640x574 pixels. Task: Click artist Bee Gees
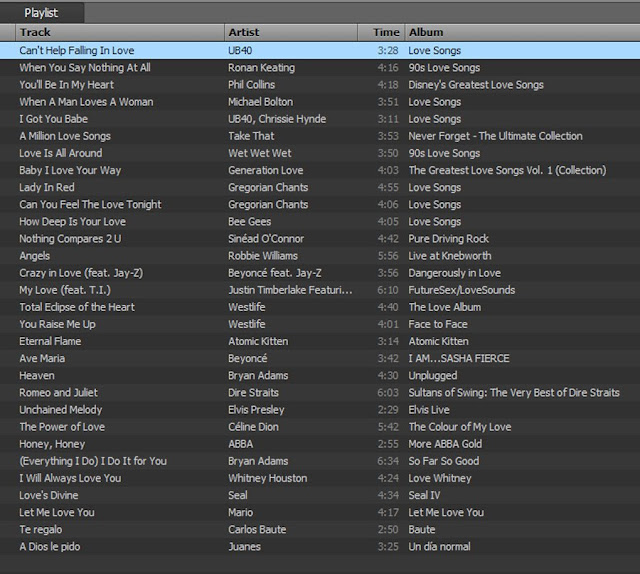pyautogui.click(x=249, y=221)
